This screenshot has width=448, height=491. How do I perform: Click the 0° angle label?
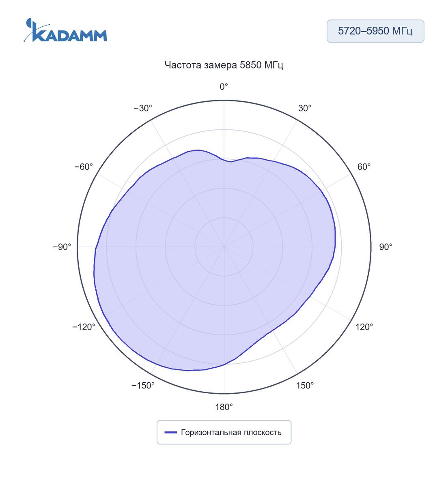click(x=224, y=87)
